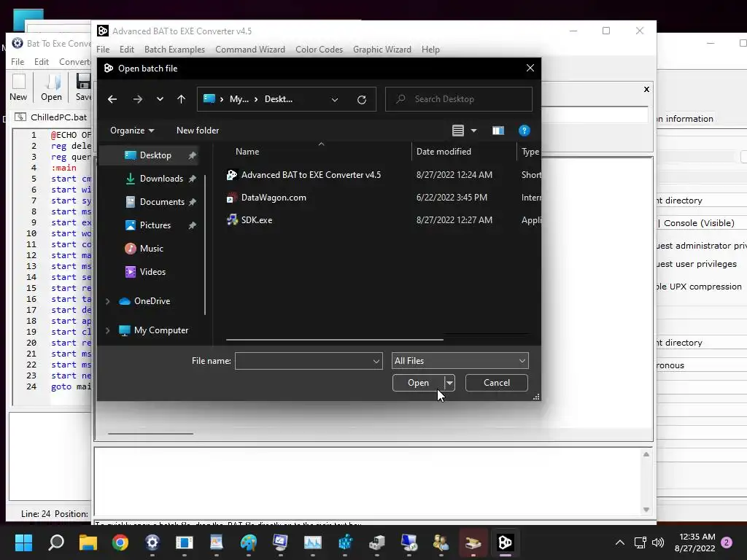Screen dimensions: 747x560
Task: Launch Google Chrome from the taskbar
Action: (120, 542)
